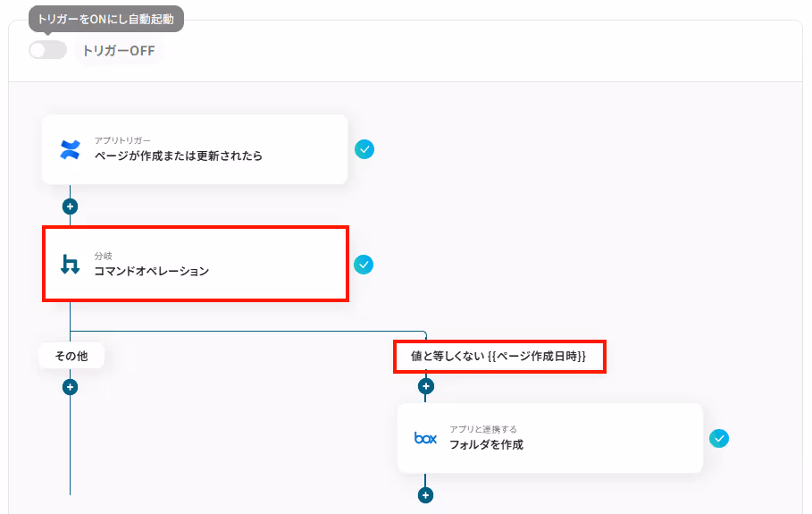Click the Box logo icon
812x514 pixels.
tap(426, 438)
